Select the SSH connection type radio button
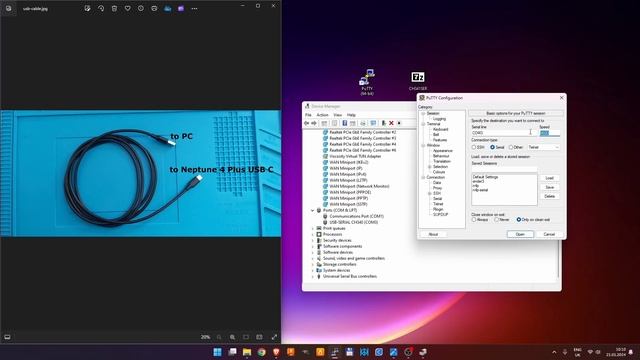The image size is (640, 360). click(x=474, y=147)
